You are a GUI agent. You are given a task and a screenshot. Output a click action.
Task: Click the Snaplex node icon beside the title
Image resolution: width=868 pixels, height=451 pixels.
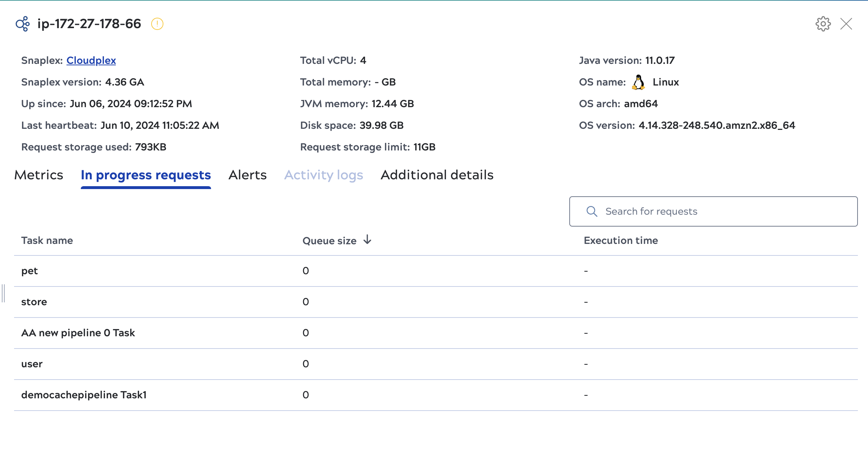coord(22,24)
